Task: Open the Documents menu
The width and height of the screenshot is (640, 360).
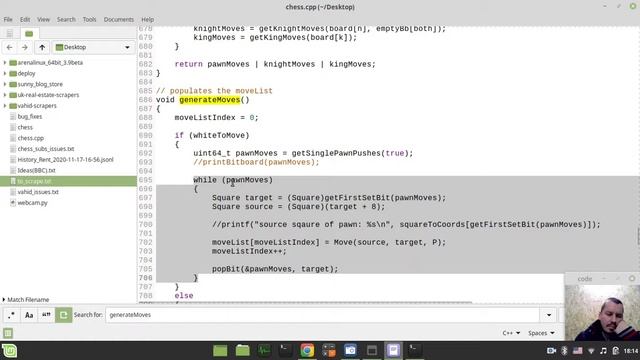Action: tap(118, 19)
